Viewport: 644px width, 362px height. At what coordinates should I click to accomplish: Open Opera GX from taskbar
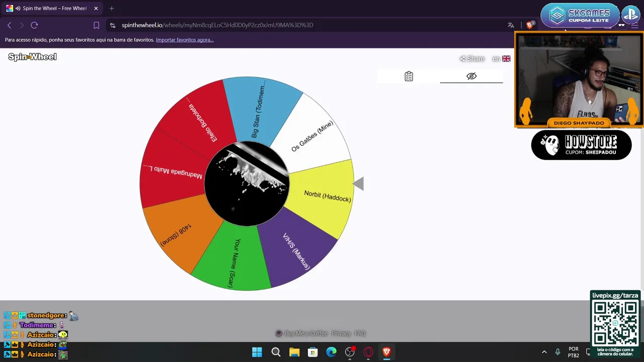pyautogui.click(x=368, y=352)
